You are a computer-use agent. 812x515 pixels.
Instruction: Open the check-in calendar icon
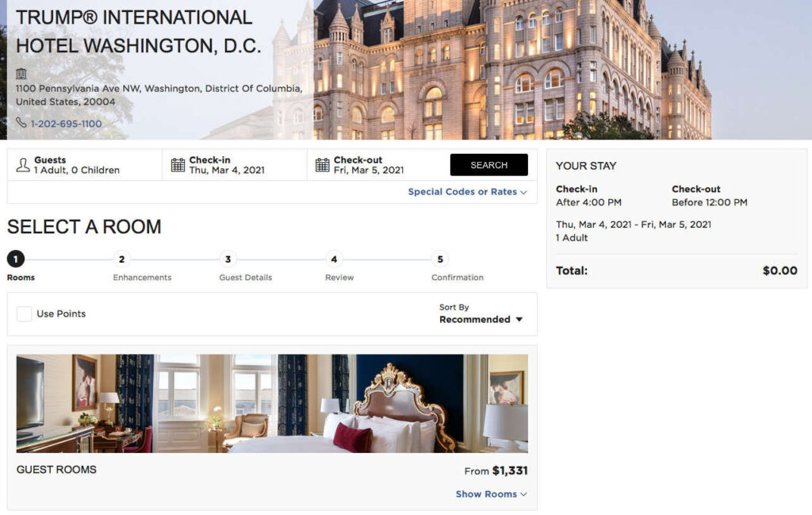pyautogui.click(x=178, y=165)
